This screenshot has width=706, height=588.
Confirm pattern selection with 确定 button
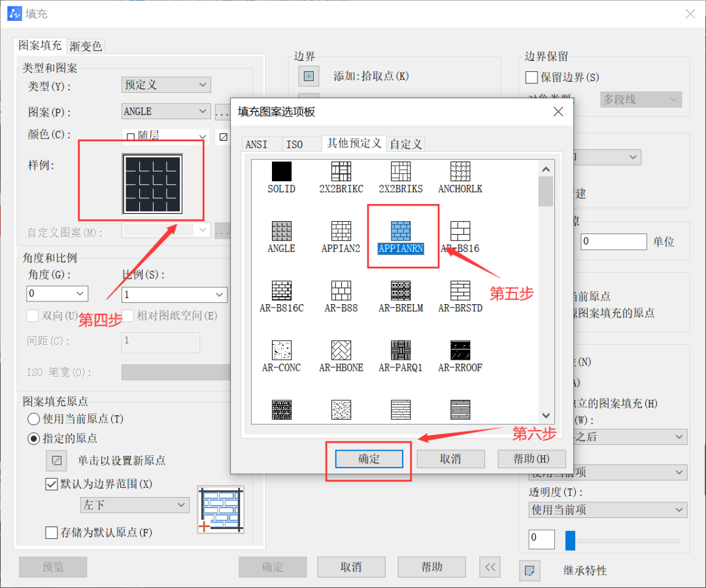(368, 458)
